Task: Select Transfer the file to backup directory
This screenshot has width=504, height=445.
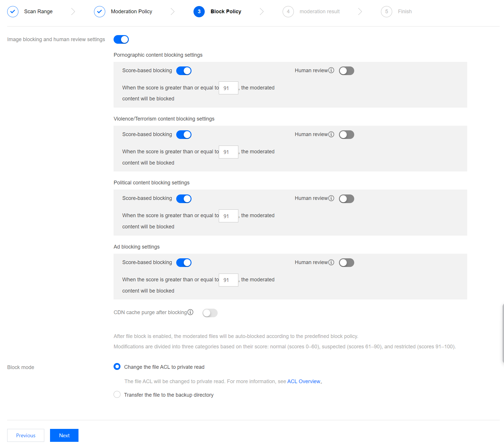Action: click(117, 394)
